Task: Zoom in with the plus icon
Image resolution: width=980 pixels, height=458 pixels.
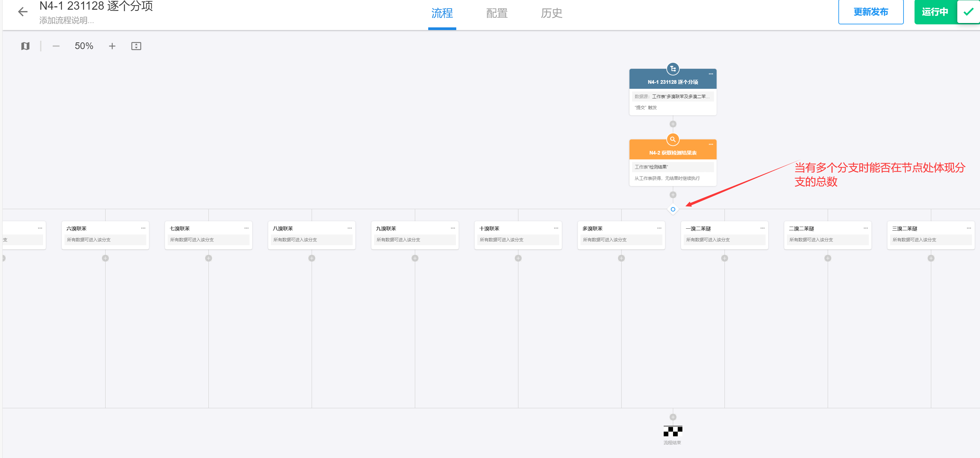Action: click(x=112, y=46)
